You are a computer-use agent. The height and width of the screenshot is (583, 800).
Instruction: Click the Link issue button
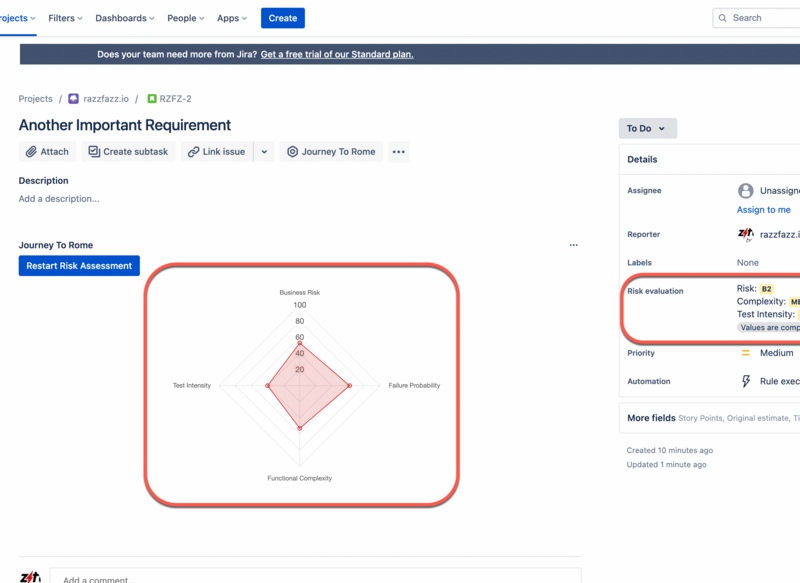(215, 152)
